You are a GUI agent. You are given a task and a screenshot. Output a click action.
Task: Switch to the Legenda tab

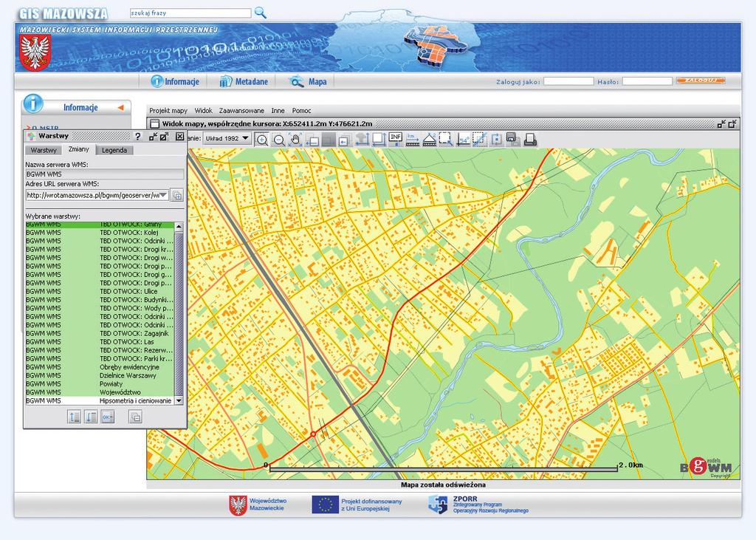114,150
